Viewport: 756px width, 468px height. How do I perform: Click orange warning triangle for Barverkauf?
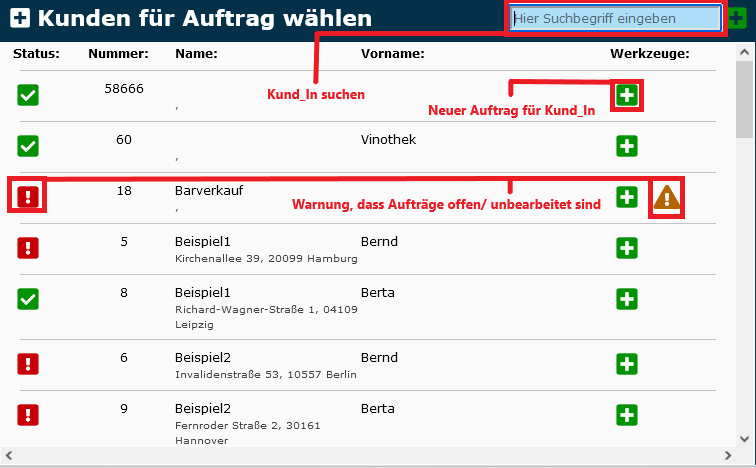point(667,198)
